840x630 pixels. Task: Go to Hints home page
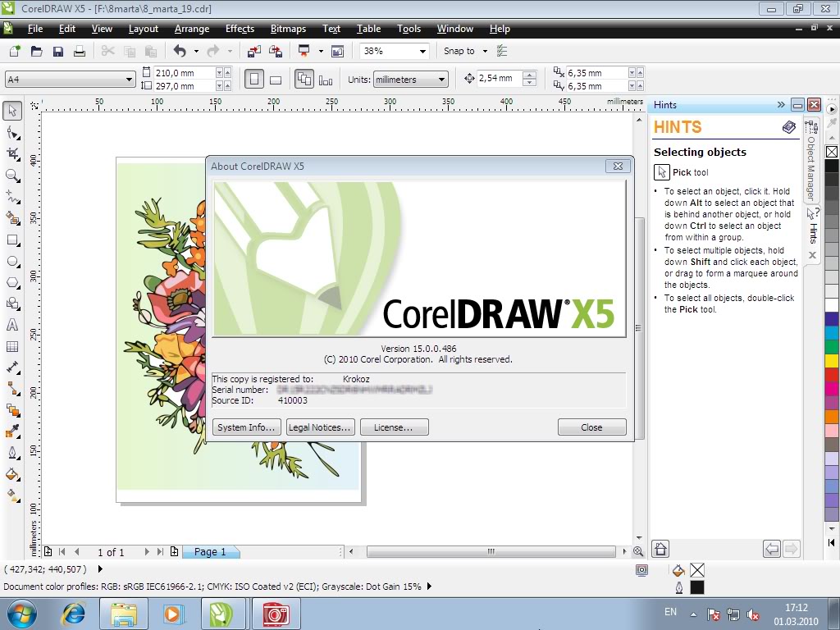coord(660,549)
